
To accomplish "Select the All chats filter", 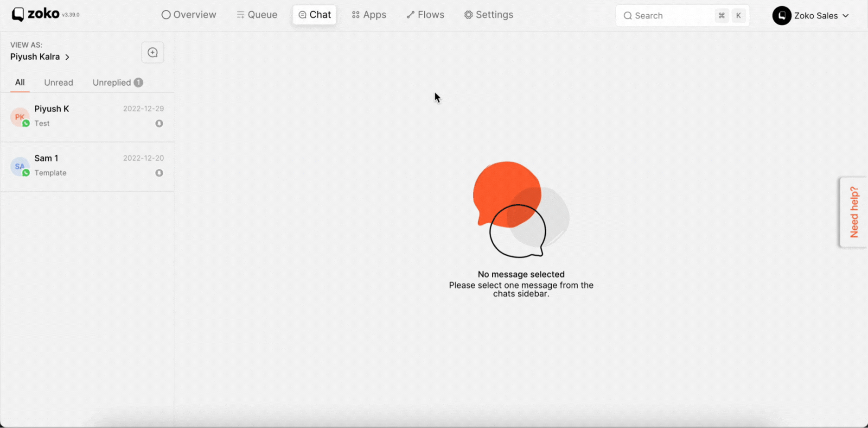I will [x=20, y=82].
